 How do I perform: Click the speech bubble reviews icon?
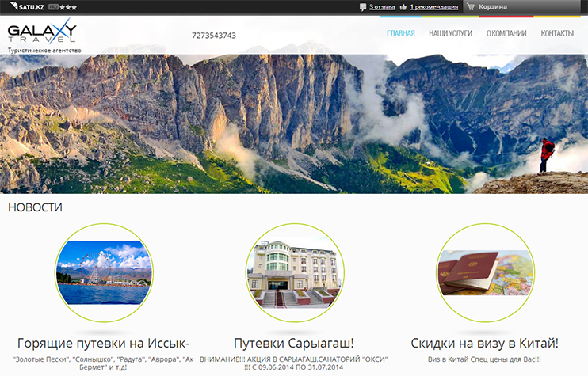pyautogui.click(x=363, y=7)
